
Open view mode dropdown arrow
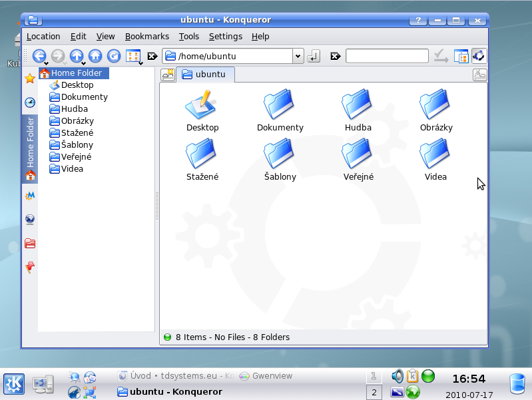pos(140,63)
